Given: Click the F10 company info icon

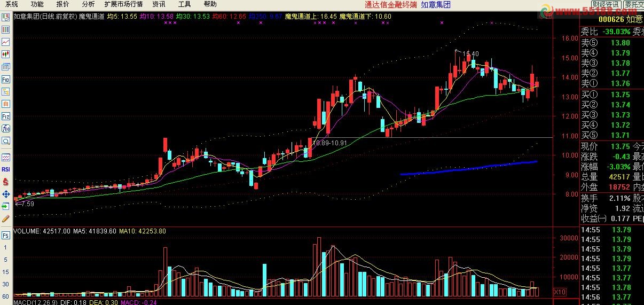Looking at the screenshot, I should [6, 79].
